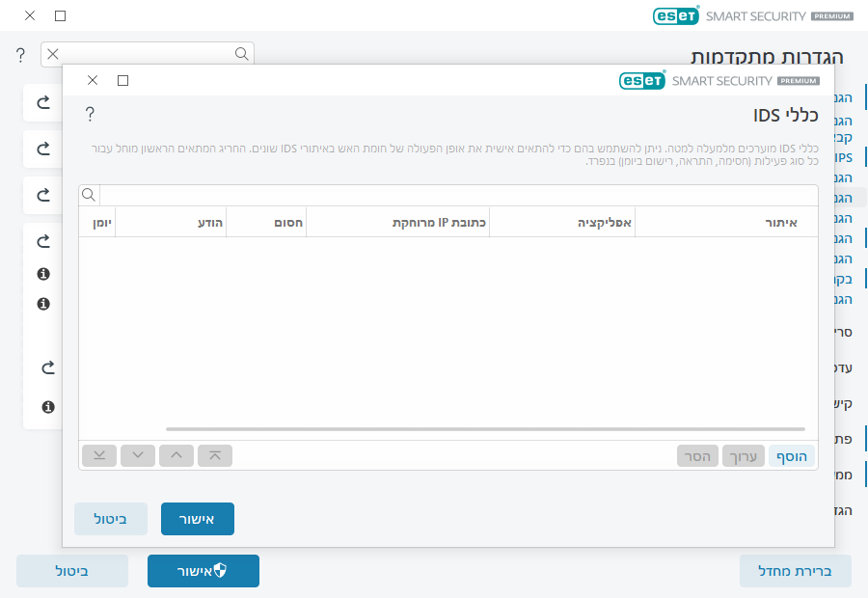Viewport: 868px width, 598px height.
Task: Click the חסום column header
Action: [x=266, y=222]
